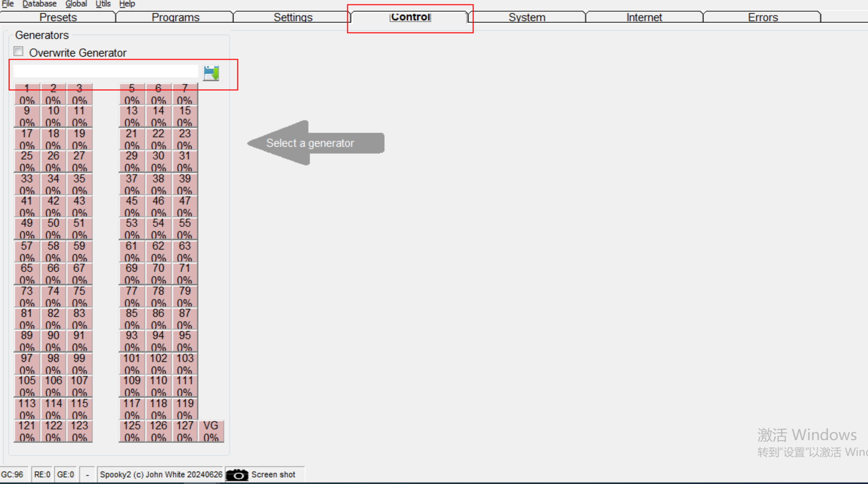Screen dimensions: 868x484
Task: Choose generator 127 in the grid
Action: pos(185,431)
